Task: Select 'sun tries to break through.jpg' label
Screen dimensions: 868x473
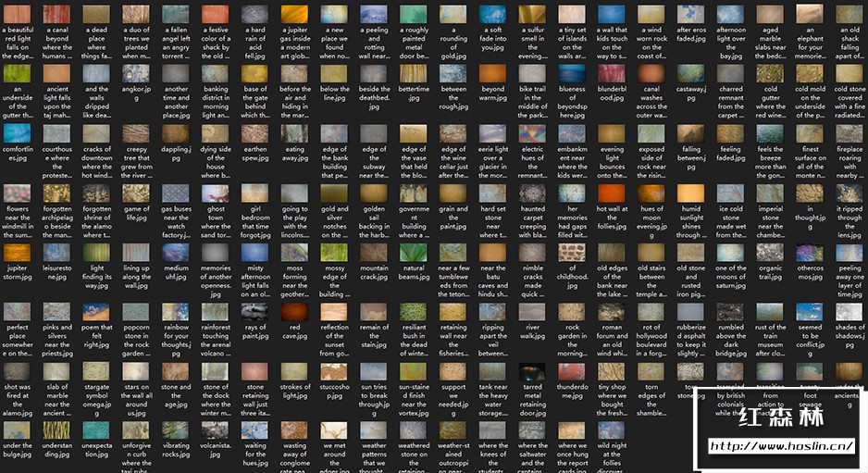Action: click(x=374, y=400)
